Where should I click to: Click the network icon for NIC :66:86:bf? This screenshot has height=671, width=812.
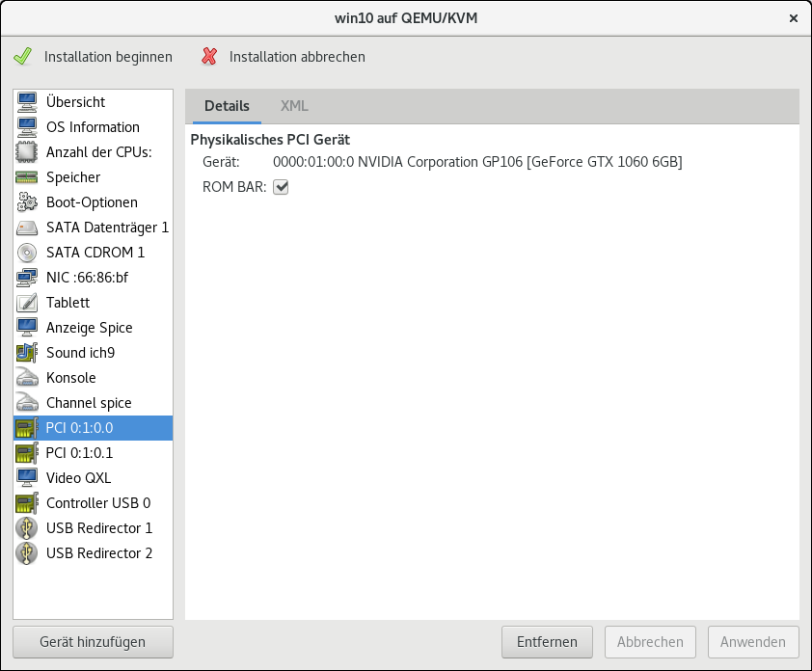[27, 278]
